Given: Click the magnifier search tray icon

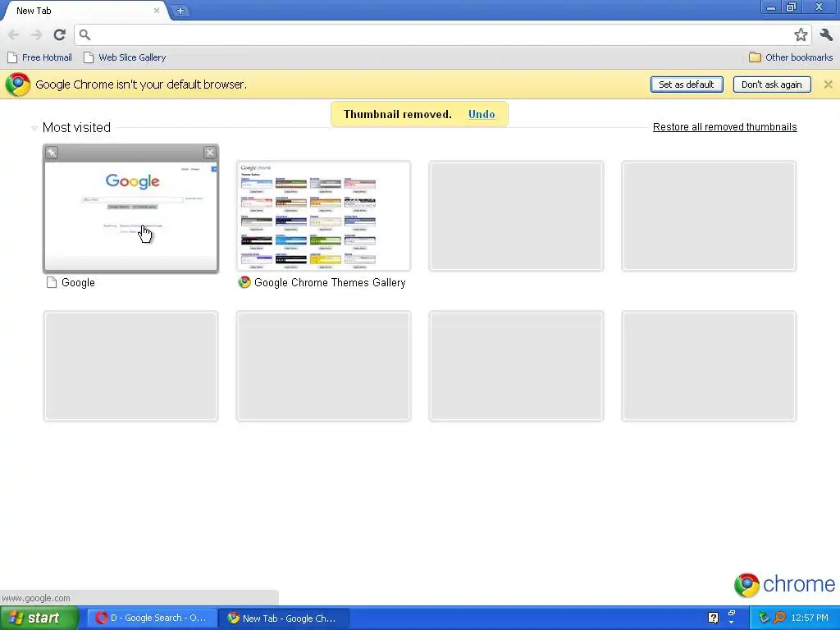Looking at the screenshot, I should pyautogui.click(x=779, y=618).
